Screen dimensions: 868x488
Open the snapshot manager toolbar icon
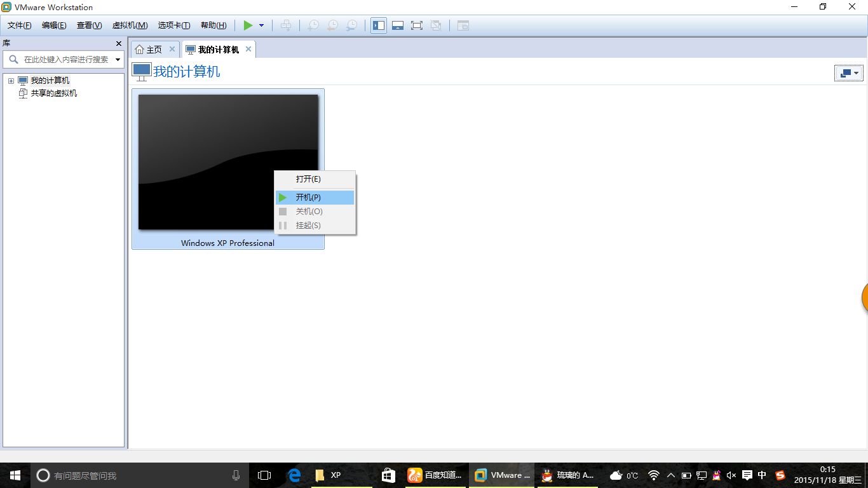pyautogui.click(x=351, y=25)
